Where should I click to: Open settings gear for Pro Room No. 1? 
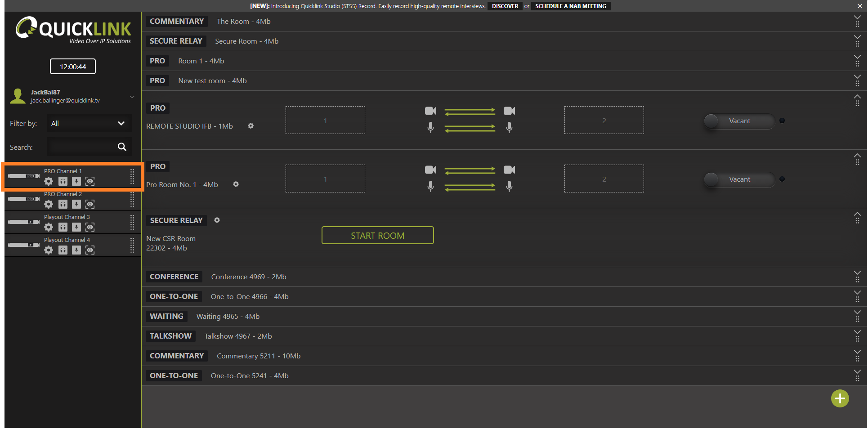tap(236, 184)
